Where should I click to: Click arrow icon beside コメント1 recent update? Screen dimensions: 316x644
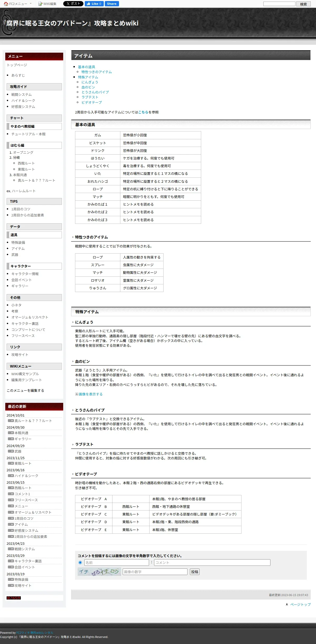(11, 494)
